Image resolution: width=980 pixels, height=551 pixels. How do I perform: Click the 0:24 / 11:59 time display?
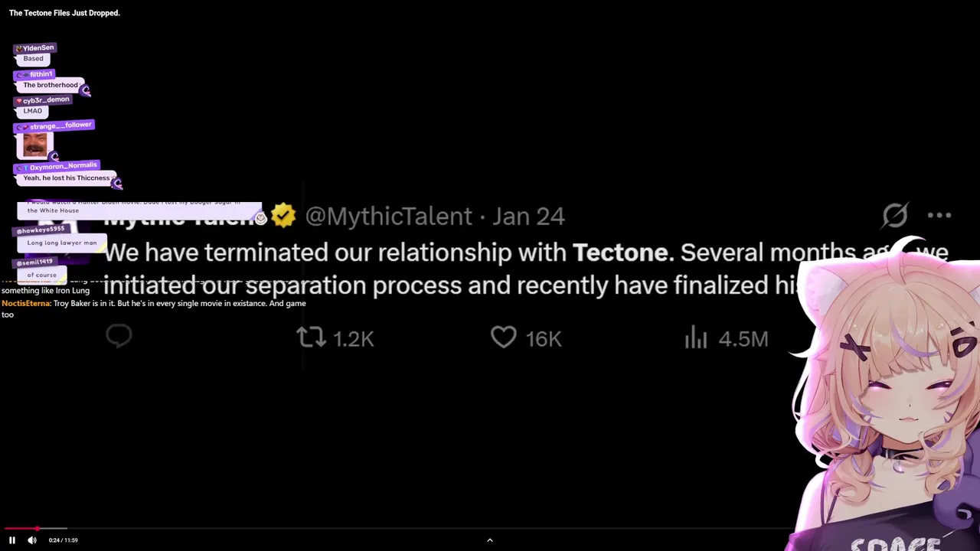[x=63, y=540]
